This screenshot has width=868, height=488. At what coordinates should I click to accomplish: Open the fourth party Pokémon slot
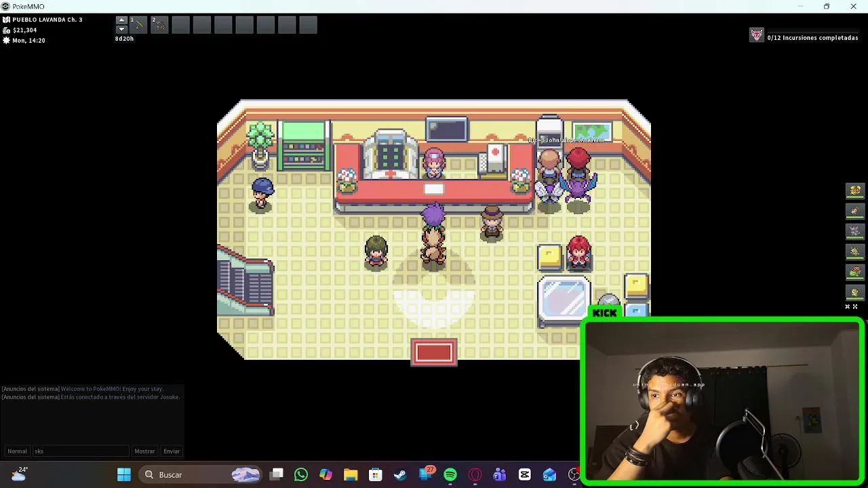pos(854,251)
